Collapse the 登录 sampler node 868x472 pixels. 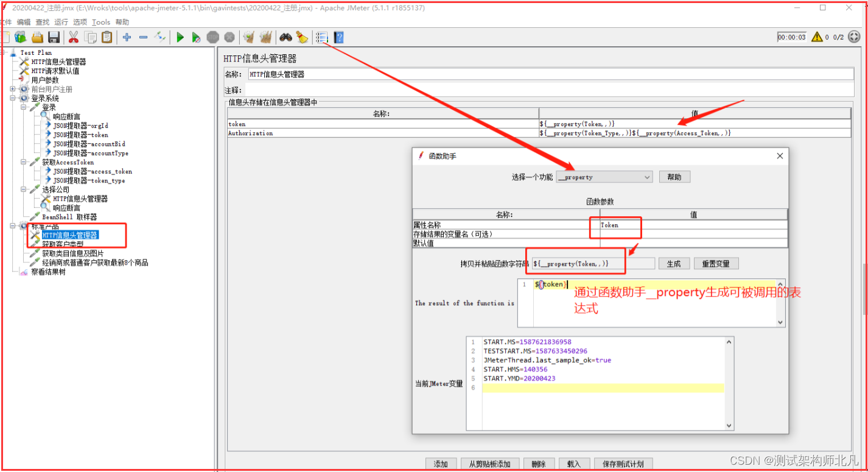[x=24, y=107]
